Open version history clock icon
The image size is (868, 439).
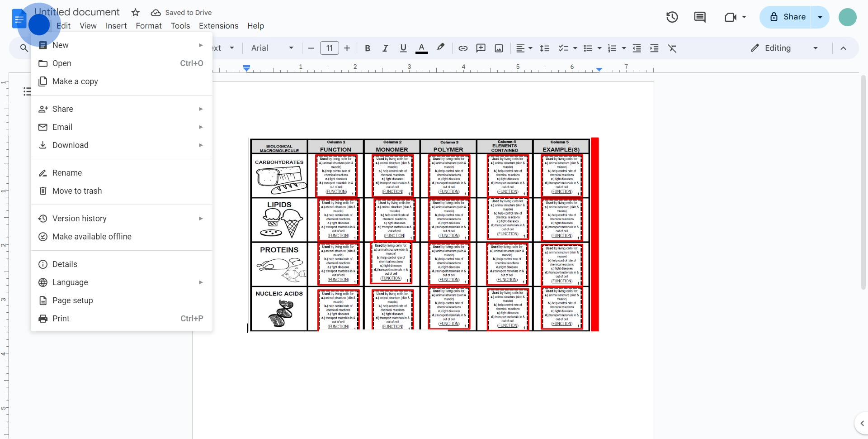672,17
